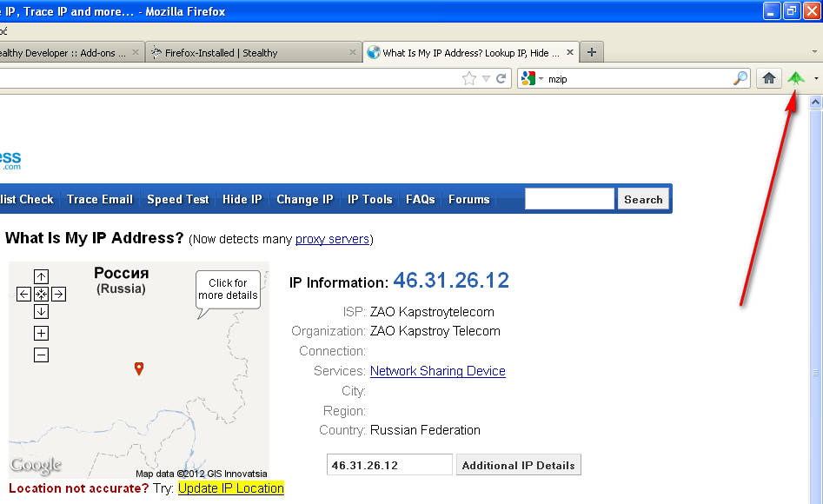Open the Blacklist Check menu item
Viewport: 823px width, 504px height.
click(27, 200)
